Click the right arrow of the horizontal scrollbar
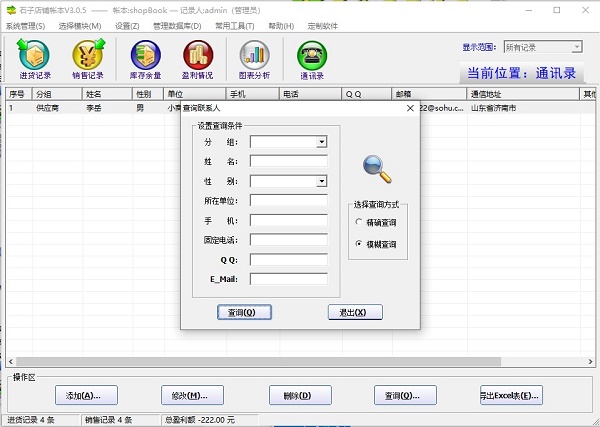This screenshot has height=427, width=600. click(x=590, y=361)
